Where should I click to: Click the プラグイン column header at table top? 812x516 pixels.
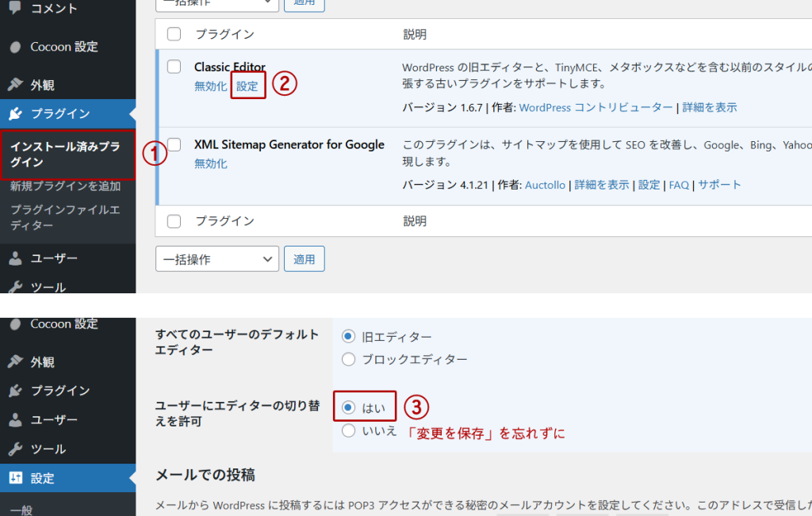pyautogui.click(x=225, y=35)
